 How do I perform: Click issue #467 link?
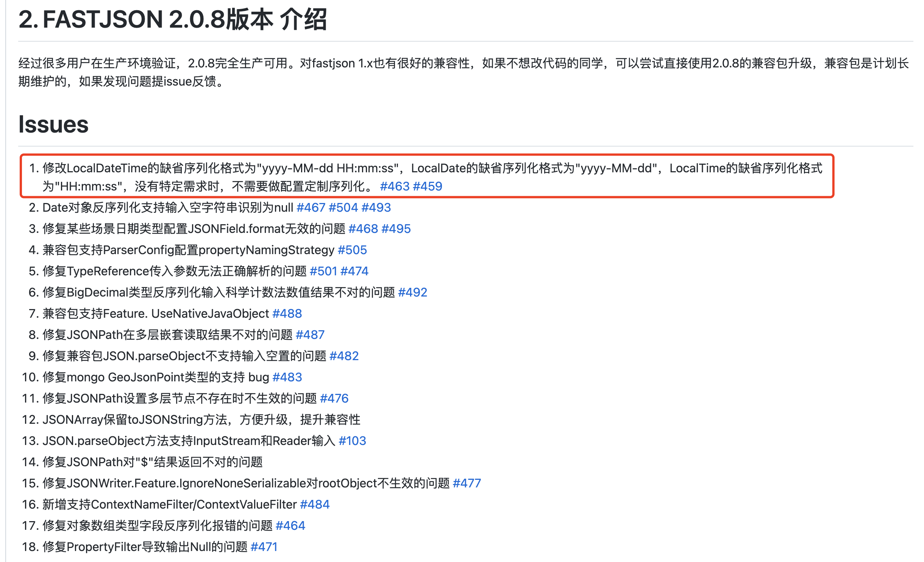[x=311, y=208]
